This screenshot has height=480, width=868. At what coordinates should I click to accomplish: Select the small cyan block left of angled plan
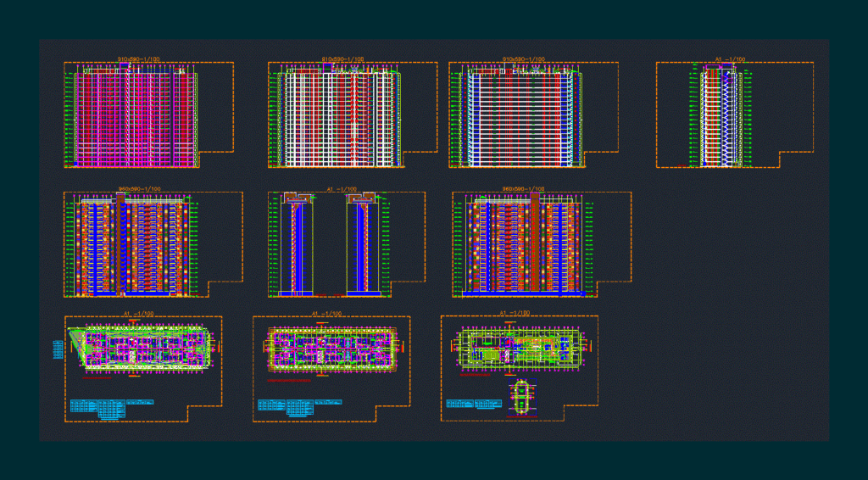pyautogui.click(x=58, y=349)
